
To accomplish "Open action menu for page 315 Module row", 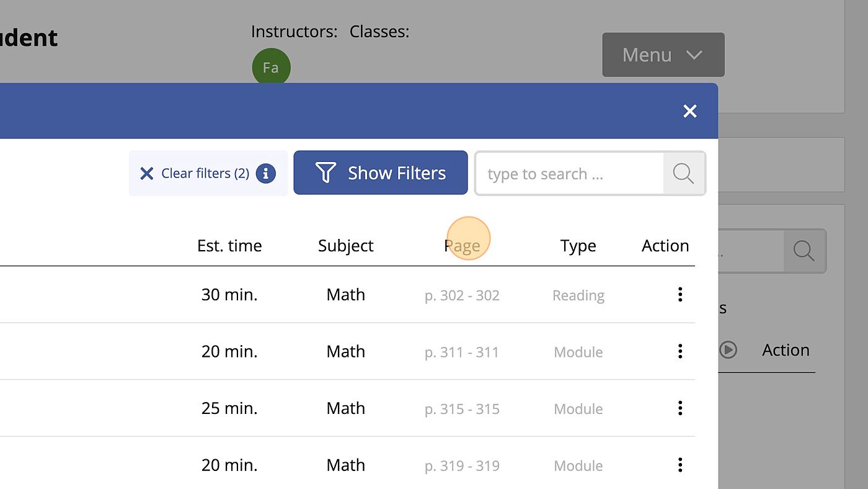I will (x=680, y=408).
